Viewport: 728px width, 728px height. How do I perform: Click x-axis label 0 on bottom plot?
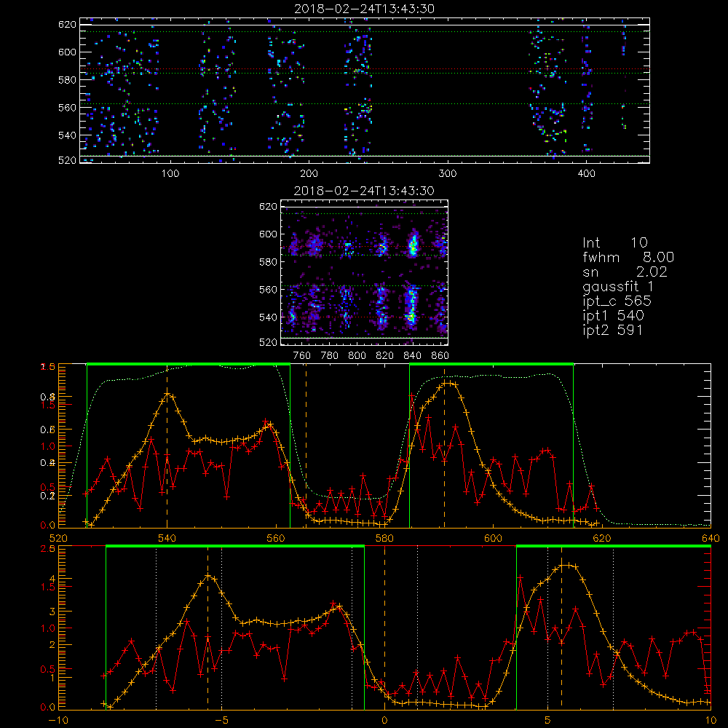pyautogui.click(x=384, y=720)
